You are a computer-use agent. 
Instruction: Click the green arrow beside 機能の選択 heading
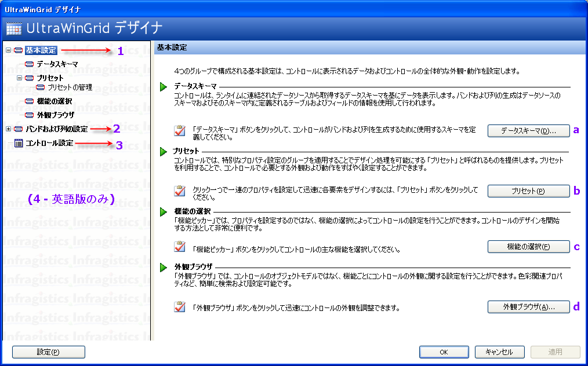164,212
